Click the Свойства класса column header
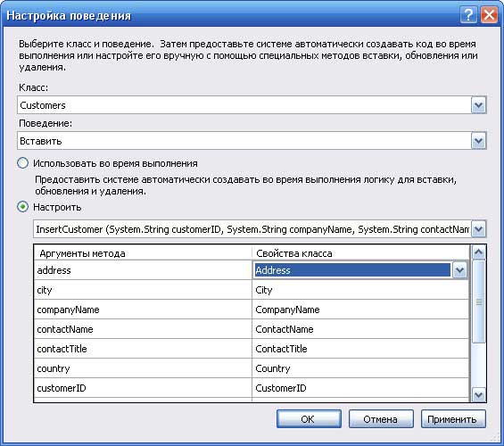504x446 pixels. coord(360,253)
